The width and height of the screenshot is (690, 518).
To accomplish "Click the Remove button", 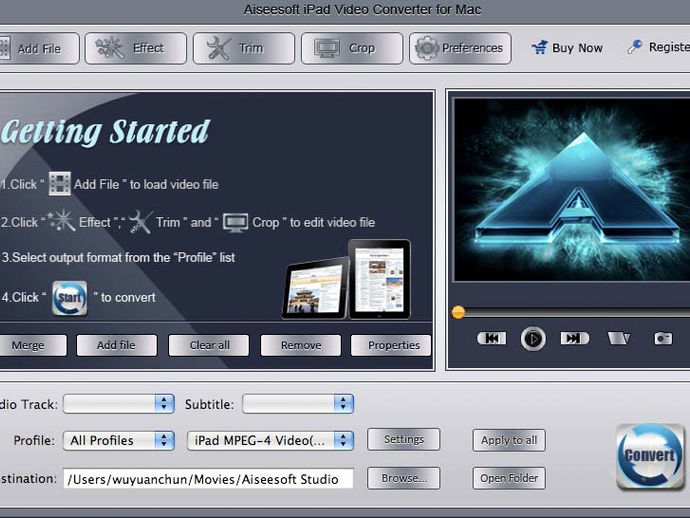I will point(301,345).
